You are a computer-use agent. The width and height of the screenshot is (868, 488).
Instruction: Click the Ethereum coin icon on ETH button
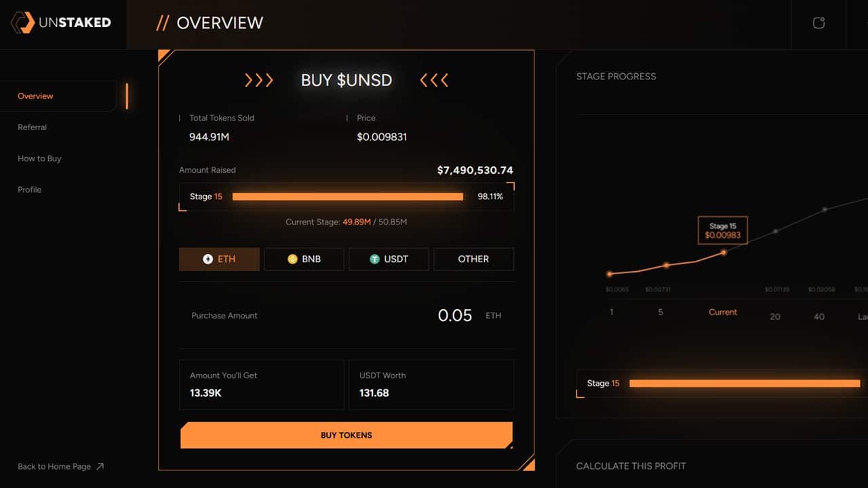click(x=208, y=259)
